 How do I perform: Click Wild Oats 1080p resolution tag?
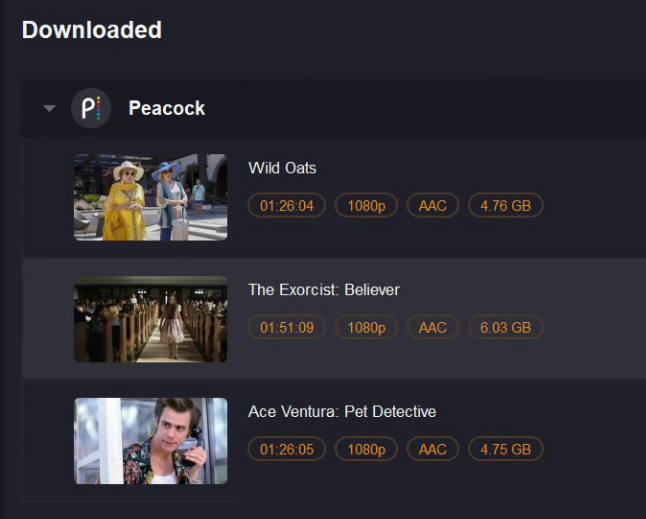(366, 206)
